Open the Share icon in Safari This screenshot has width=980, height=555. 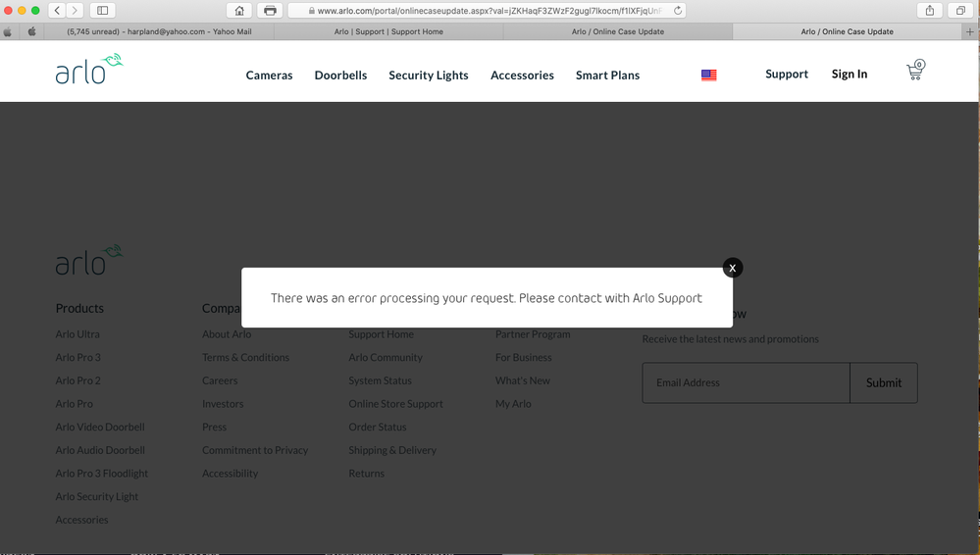(x=930, y=10)
